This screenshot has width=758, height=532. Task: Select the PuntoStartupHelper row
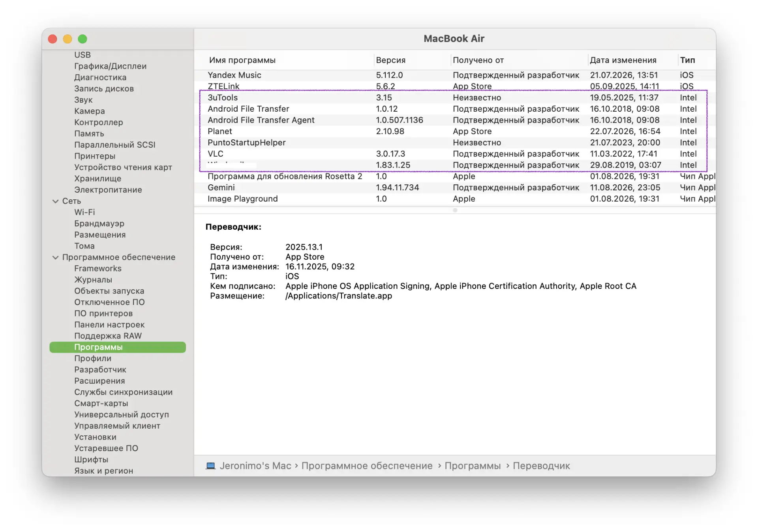pyautogui.click(x=455, y=142)
